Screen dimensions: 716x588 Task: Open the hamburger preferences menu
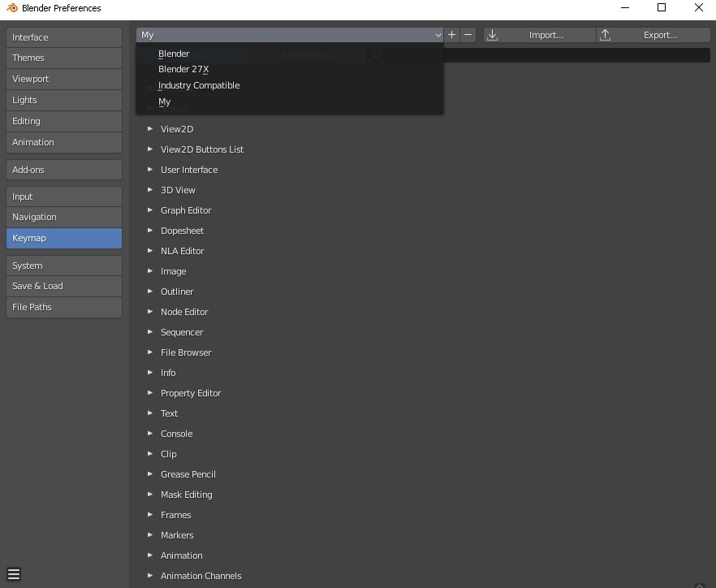click(x=14, y=574)
